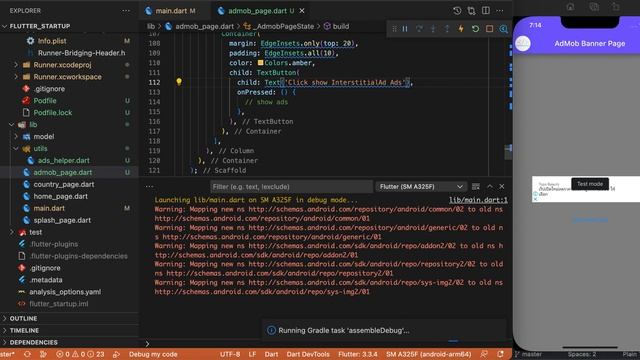Clear the debug console output
The height and width of the screenshot is (360, 640).
click(476, 187)
